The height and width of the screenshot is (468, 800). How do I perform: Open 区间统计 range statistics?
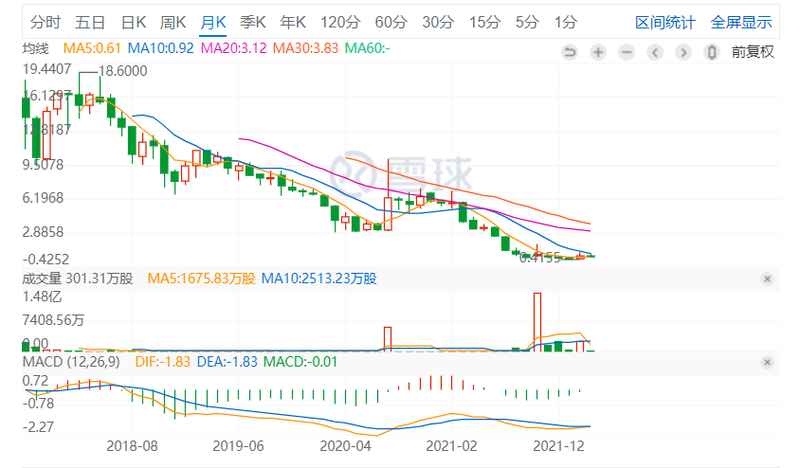tap(665, 22)
